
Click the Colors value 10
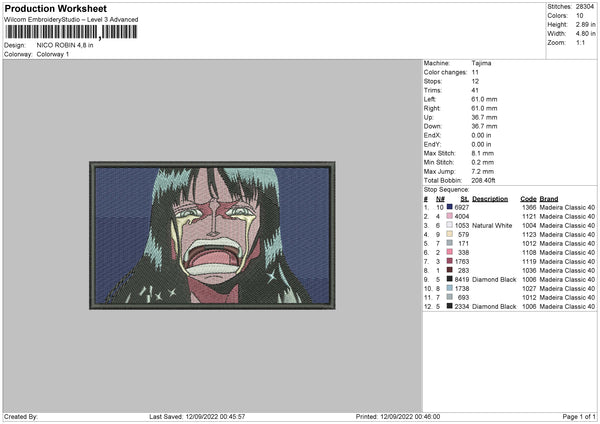[579, 16]
